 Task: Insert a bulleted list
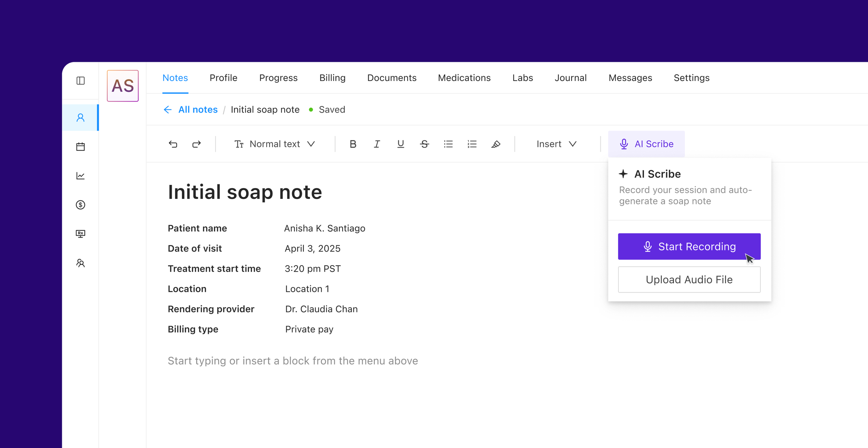pyautogui.click(x=448, y=144)
